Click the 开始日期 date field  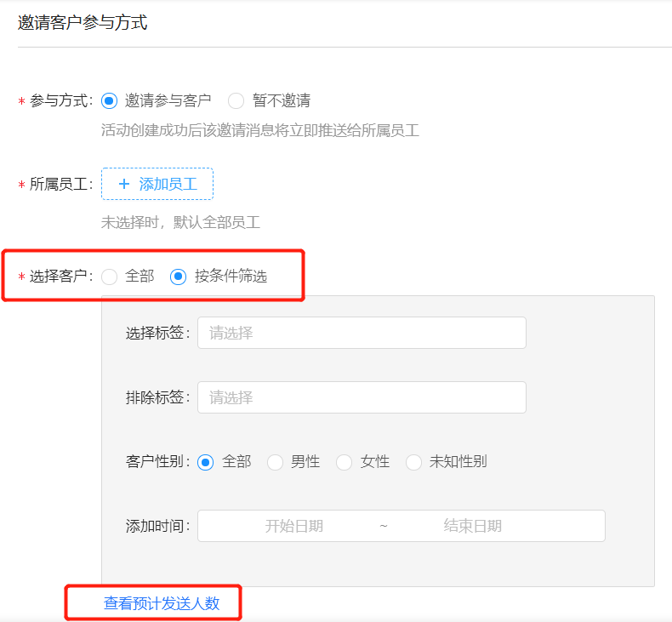point(294,526)
